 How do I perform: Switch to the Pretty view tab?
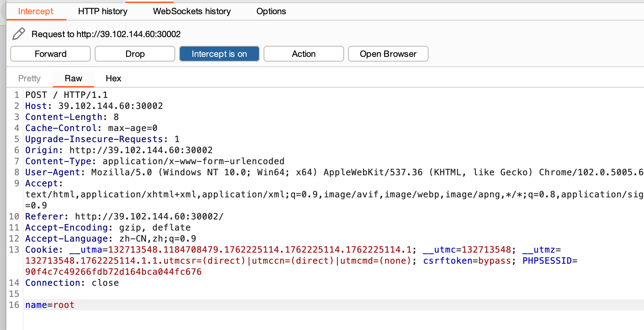[x=30, y=79]
